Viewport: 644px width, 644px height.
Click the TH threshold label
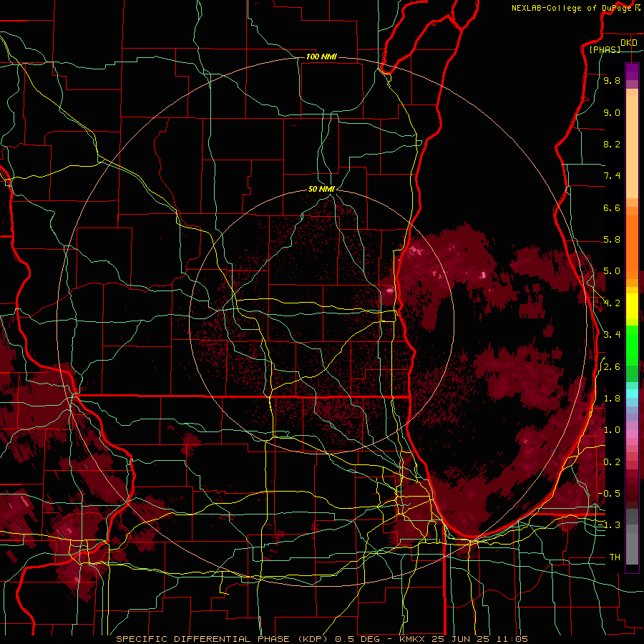coord(615,557)
